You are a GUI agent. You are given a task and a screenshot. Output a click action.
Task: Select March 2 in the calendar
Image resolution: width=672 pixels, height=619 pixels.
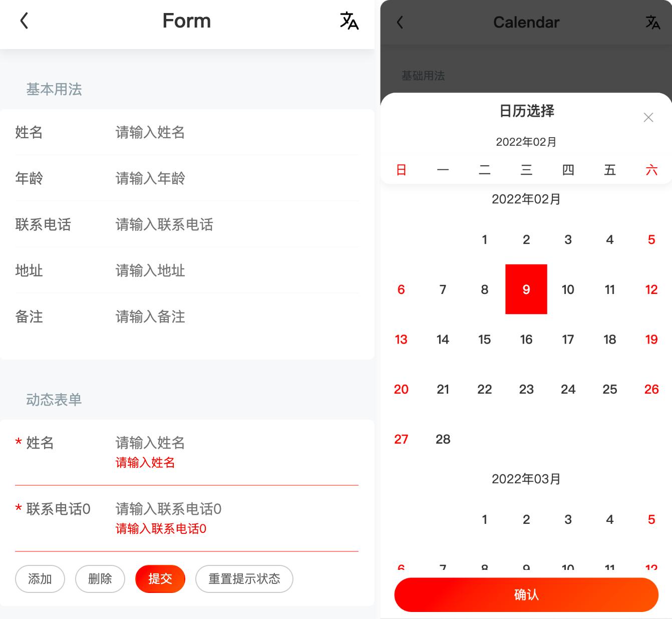[526, 519]
